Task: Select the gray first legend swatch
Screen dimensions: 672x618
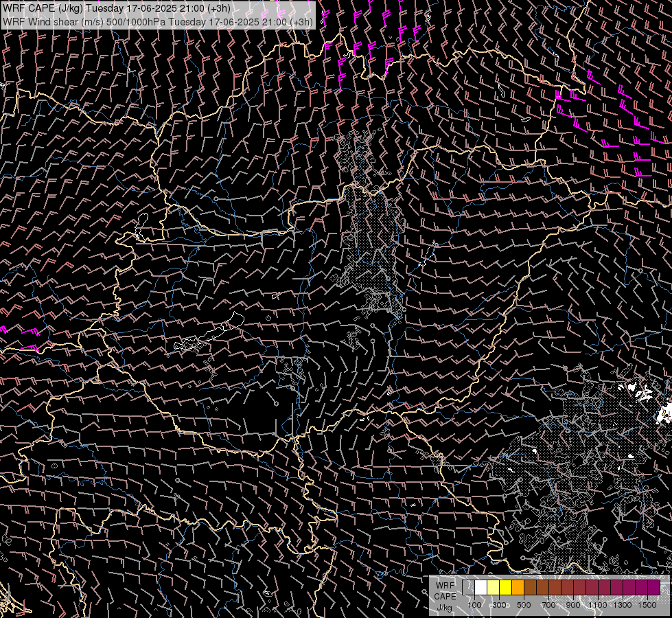Action: tap(468, 588)
